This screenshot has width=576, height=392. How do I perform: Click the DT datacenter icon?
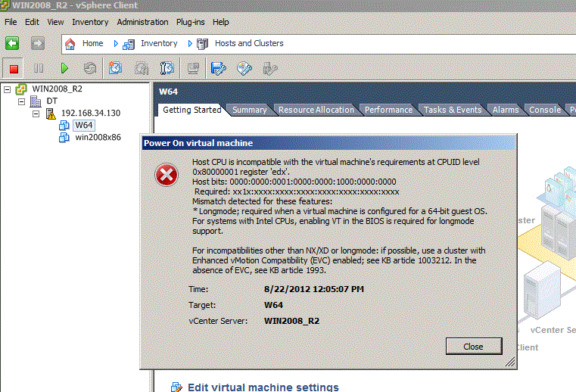(36, 101)
